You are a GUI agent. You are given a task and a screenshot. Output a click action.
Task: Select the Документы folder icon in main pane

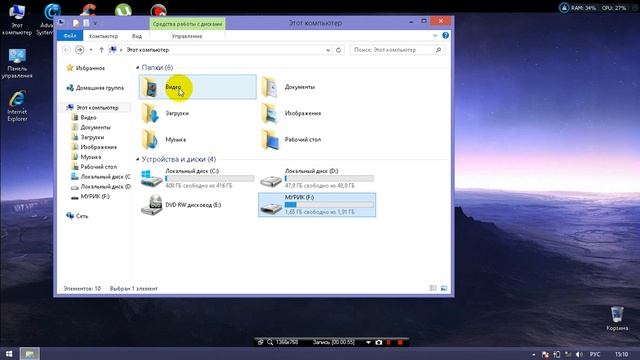(x=270, y=87)
